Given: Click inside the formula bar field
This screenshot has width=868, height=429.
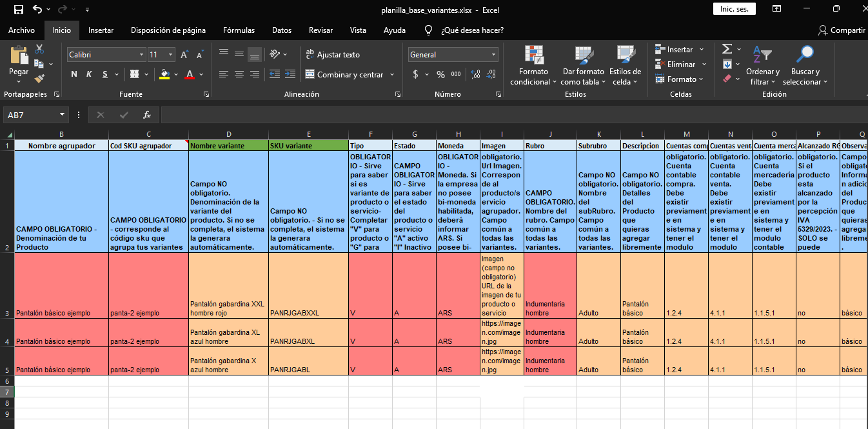Looking at the screenshot, I should (x=513, y=115).
